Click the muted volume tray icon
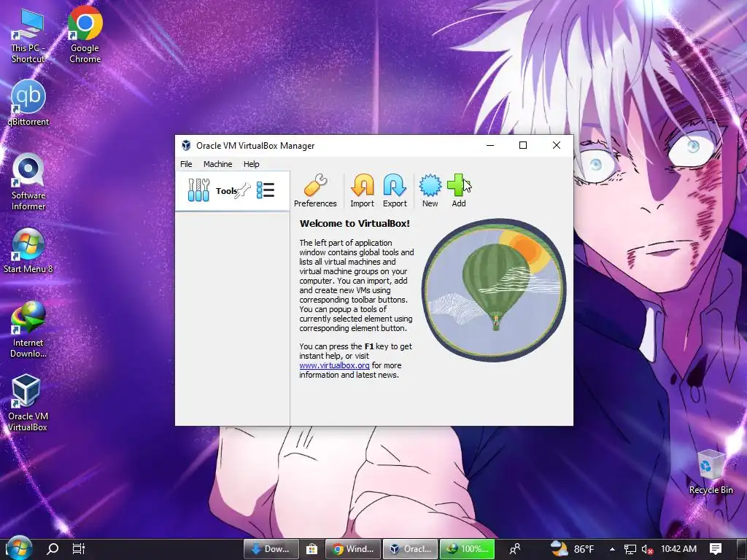 [x=647, y=549]
